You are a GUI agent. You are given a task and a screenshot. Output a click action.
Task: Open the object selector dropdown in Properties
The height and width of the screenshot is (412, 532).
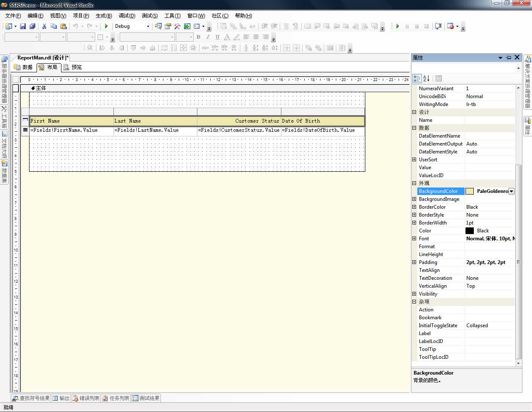(518, 68)
